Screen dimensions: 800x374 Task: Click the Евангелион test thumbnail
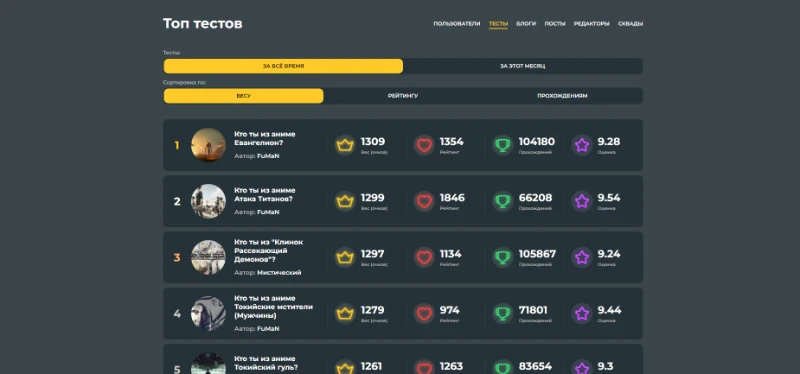tap(208, 145)
